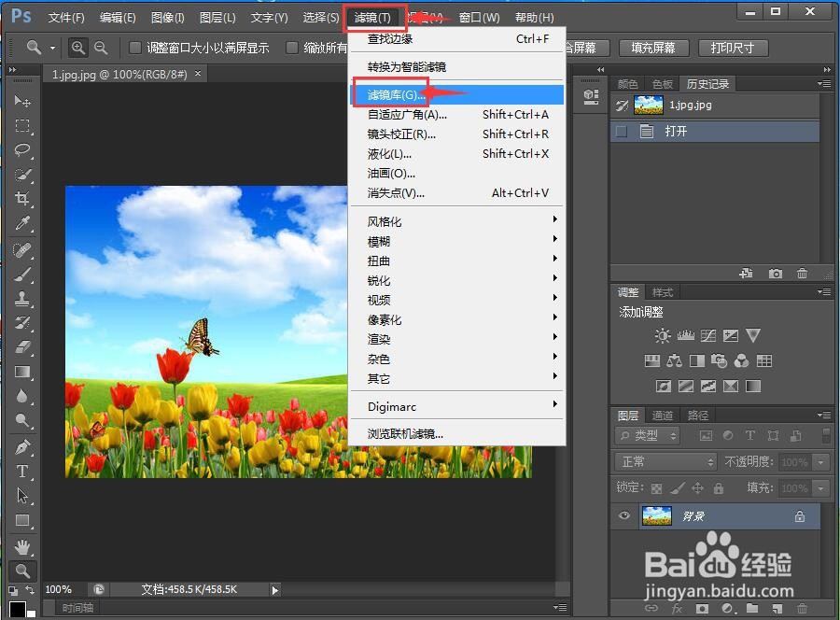
Task: Select the Lasso tool
Action: (x=22, y=150)
